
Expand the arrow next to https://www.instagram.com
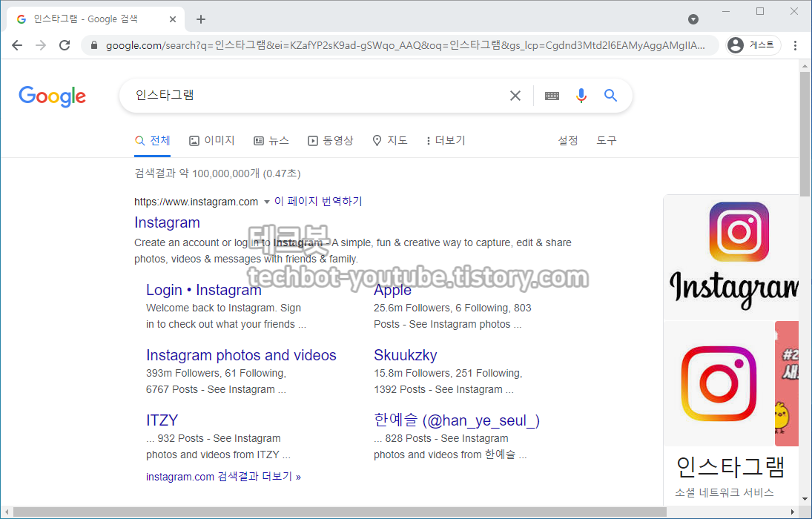(267, 202)
